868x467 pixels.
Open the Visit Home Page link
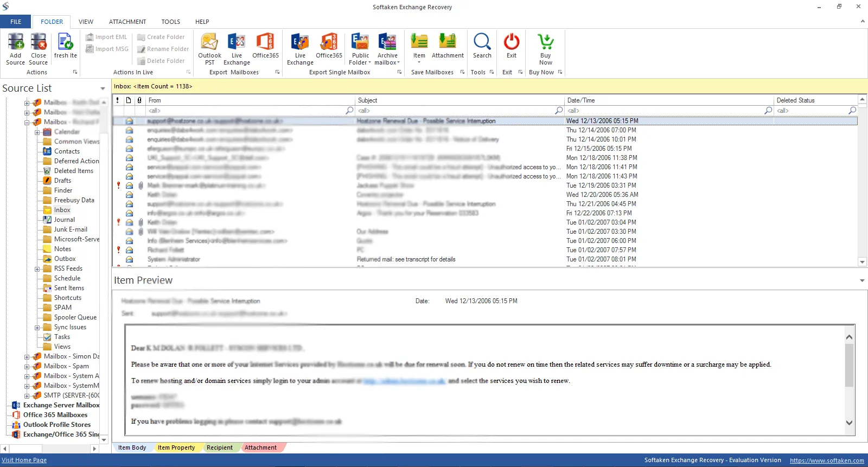(24, 460)
